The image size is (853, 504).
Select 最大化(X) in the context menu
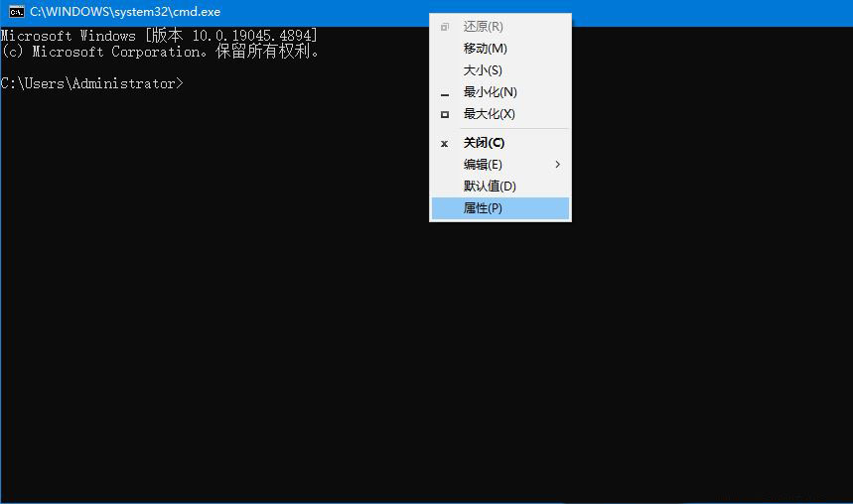[x=499, y=114]
